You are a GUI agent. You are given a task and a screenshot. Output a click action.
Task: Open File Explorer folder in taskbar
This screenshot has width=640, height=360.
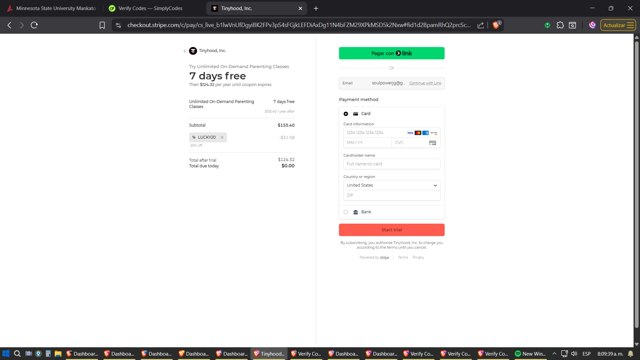click(x=58, y=354)
